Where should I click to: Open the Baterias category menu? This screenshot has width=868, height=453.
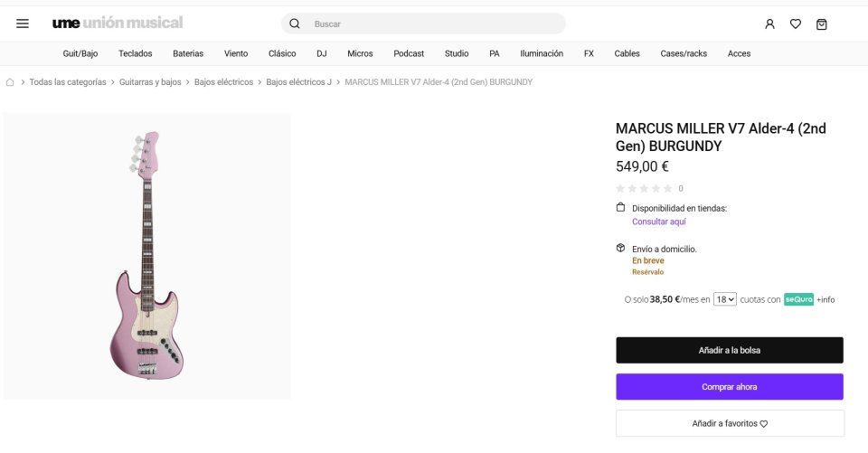click(188, 53)
